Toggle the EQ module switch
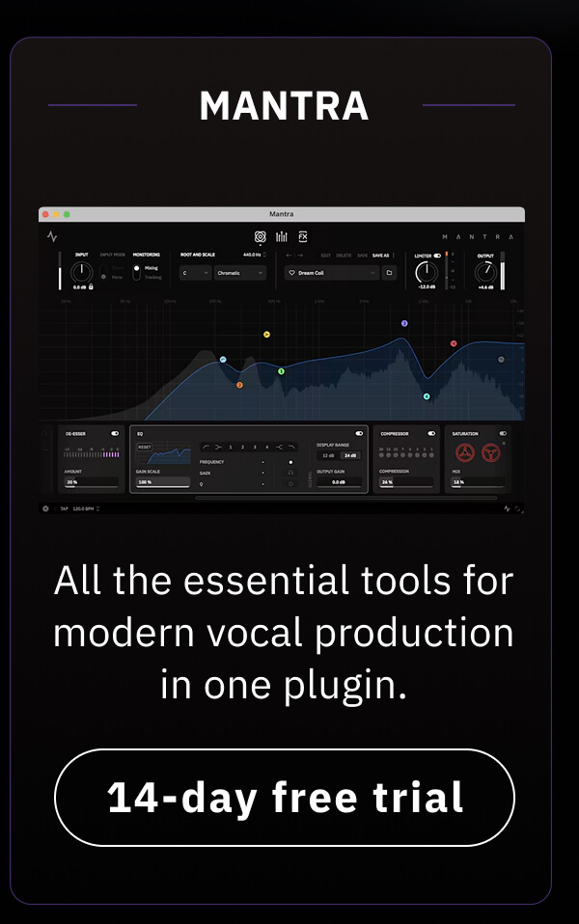579x924 pixels. (359, 434)
